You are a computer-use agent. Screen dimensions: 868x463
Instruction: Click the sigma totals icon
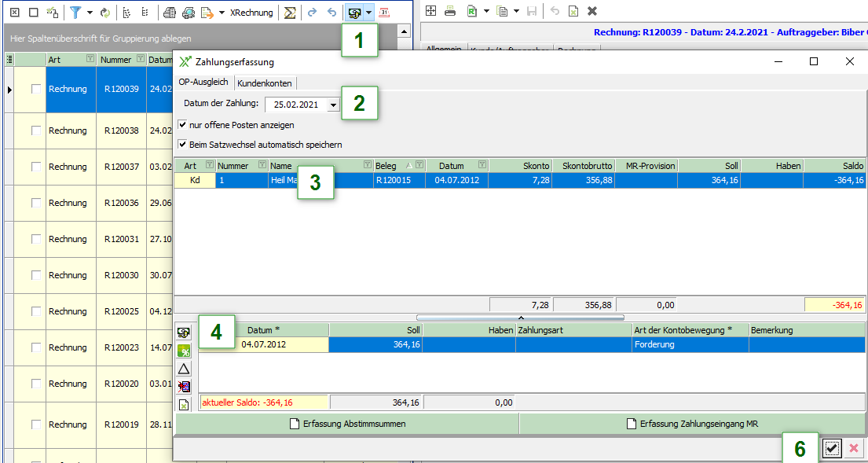pos(290,13)
